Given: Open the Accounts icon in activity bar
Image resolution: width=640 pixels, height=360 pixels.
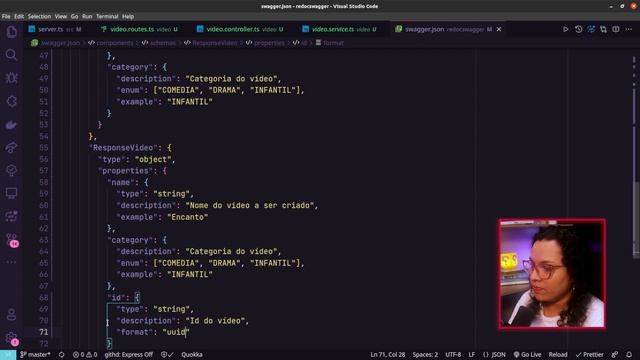Looking at the screenshot, I should click(11, 314).
